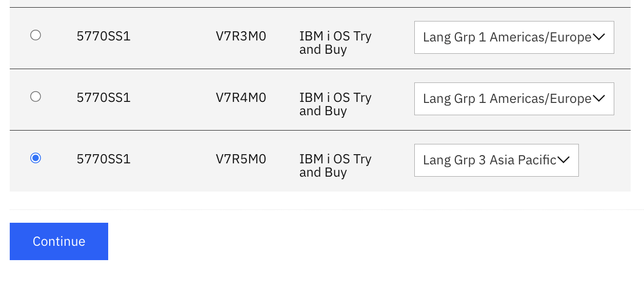
Task: Click the dropdown arrow in the first Americas/Europe selector
Action: (599, 37)
